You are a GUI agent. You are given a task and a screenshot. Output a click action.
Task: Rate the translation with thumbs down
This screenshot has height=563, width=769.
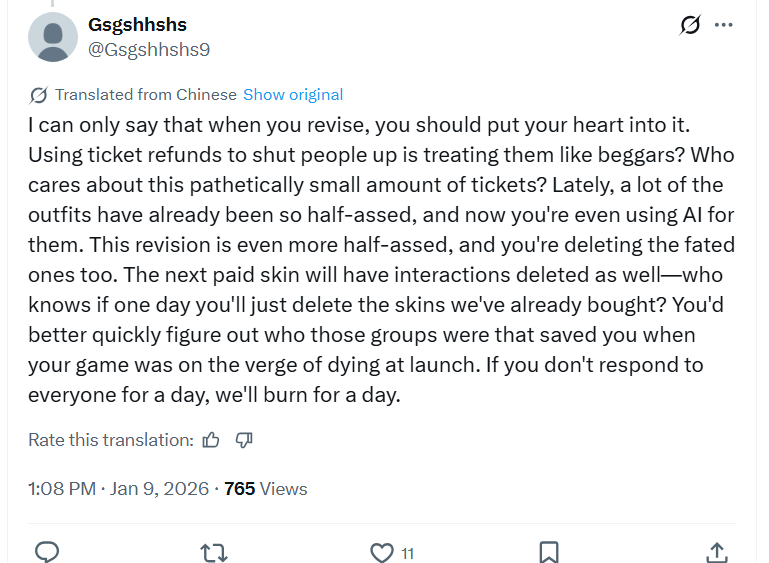pyautogui.click(x=244, y=439)
